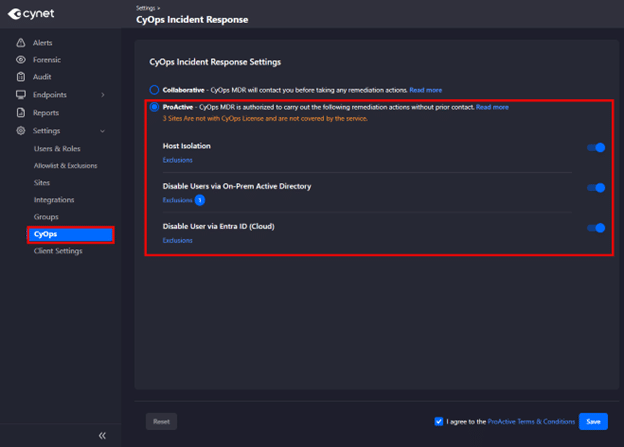This screenshot has width=624, height=447.
Task: Open ProActive Terms & Conditions link
Action: coord(531,422)
